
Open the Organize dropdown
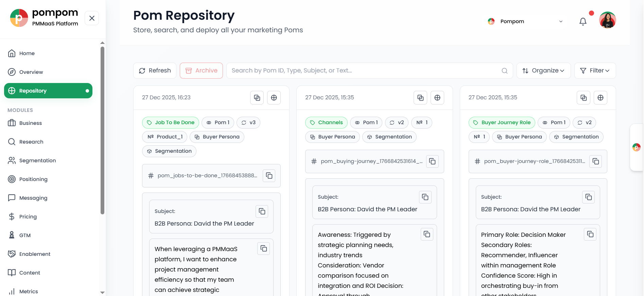click(543, 70)
